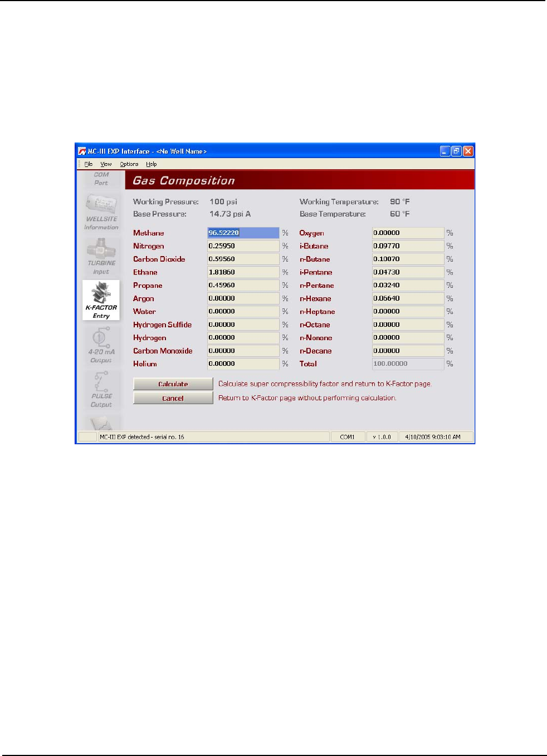The image size is (547, 756).
Task: Click the Hydrogen Sulfide value field
Action: coord(243,325)
